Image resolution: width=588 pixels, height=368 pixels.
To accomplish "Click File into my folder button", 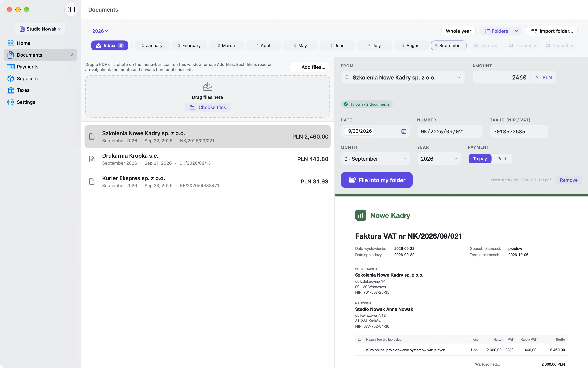I will (x=376, y=180).
